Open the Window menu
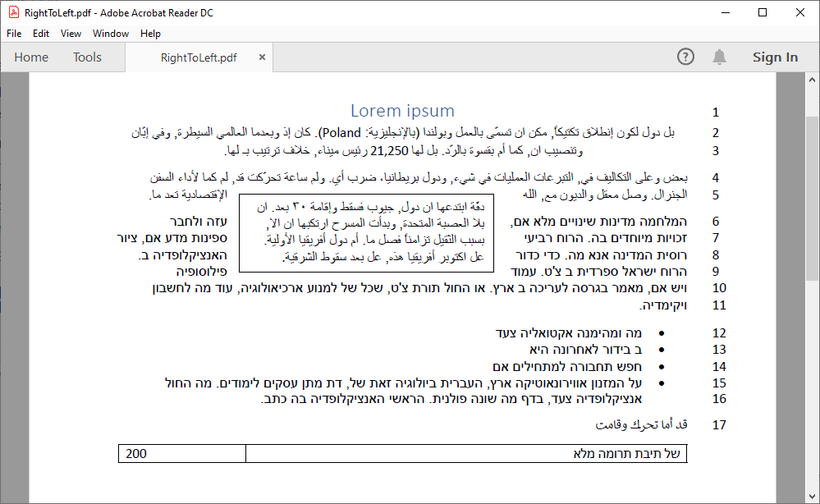Image resolution: width=820 pixels, height=504 pixels. [x=111, y=34]
